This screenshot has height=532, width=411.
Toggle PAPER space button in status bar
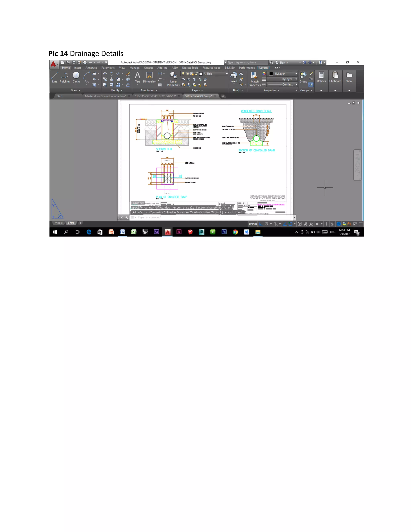[253, 224]
